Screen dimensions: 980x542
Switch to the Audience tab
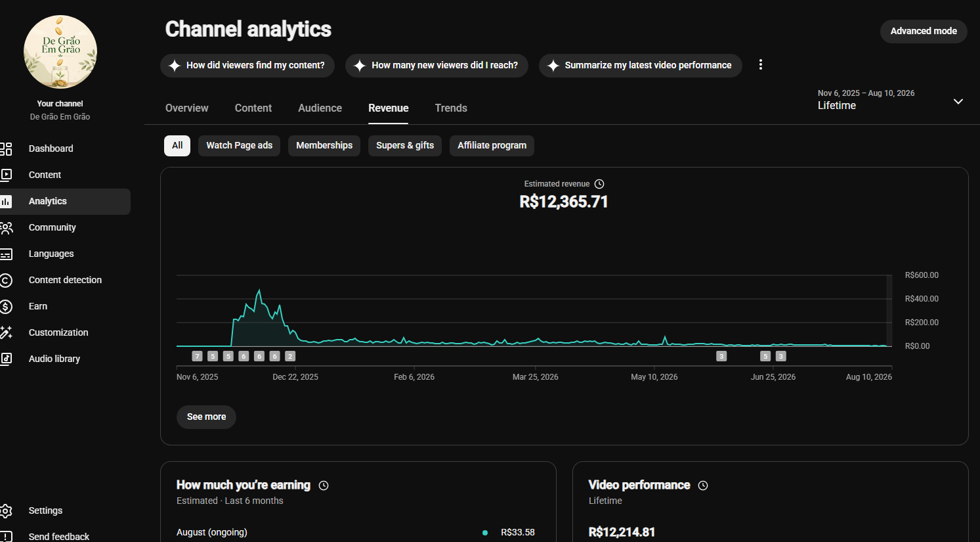pyautogui.click(x=320, y=108)
